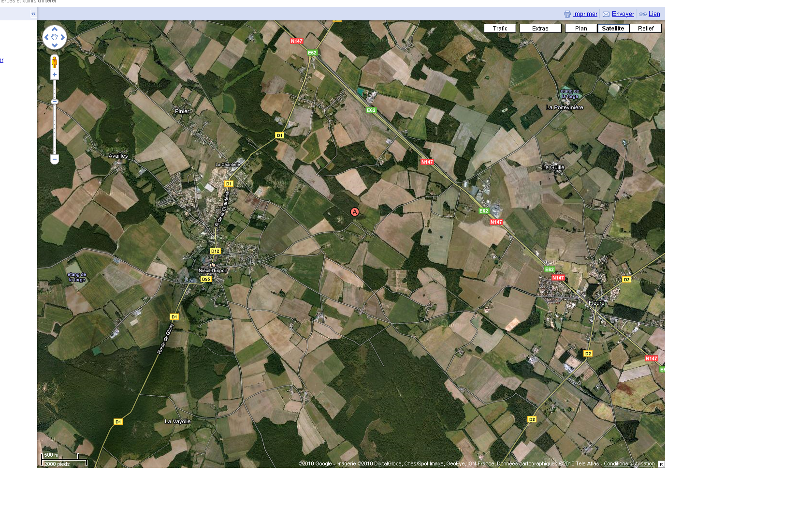The width and height of the screenshot is (812, 508).
Task: Switch to the Plan map view
Action: click(x=581, y=29)
